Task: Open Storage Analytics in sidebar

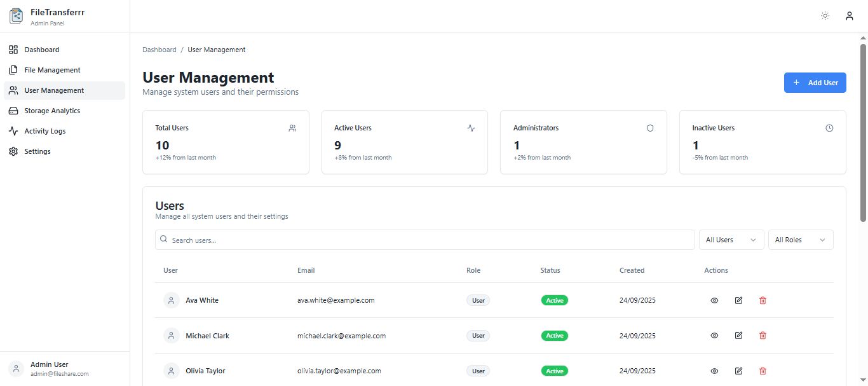Action: [52, 111]
